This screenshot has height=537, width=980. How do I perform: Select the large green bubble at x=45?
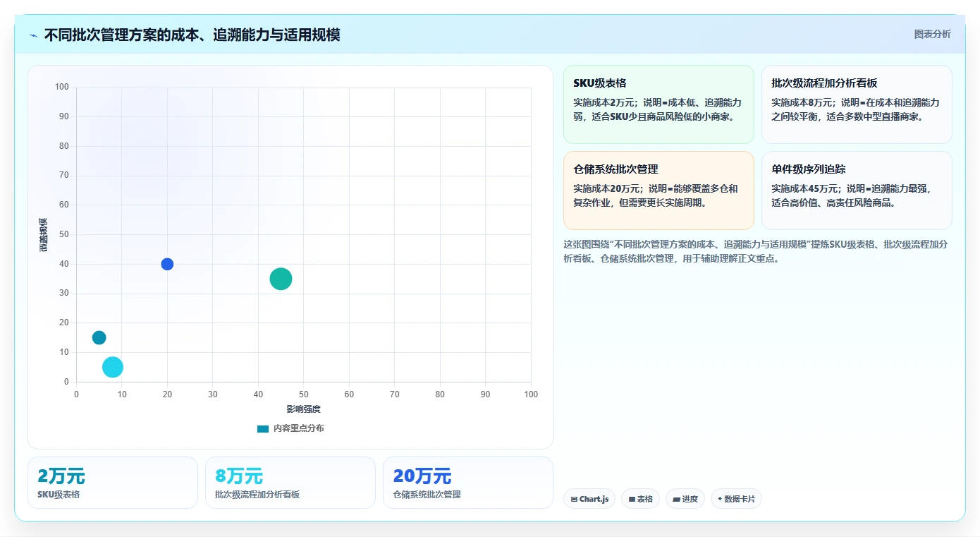pos(281,279)
